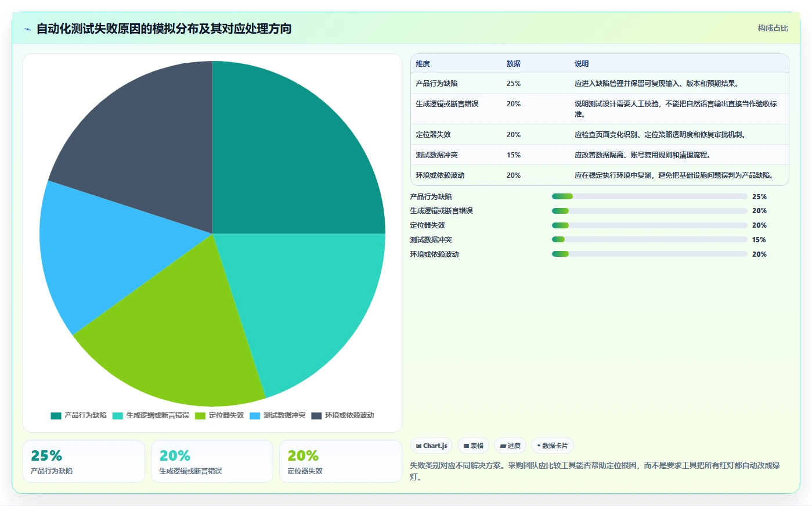
Task: Click the 15% value in the table
Action: (514, 155)
